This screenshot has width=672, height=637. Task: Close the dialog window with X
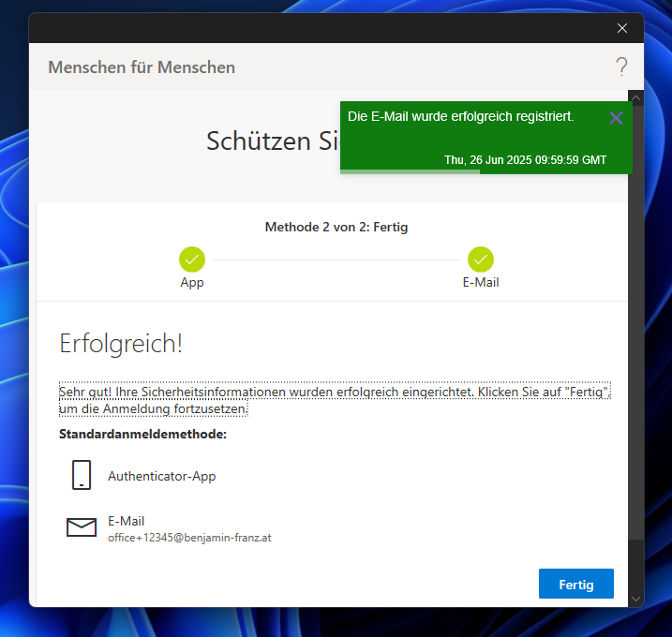(x=622, y=28)
